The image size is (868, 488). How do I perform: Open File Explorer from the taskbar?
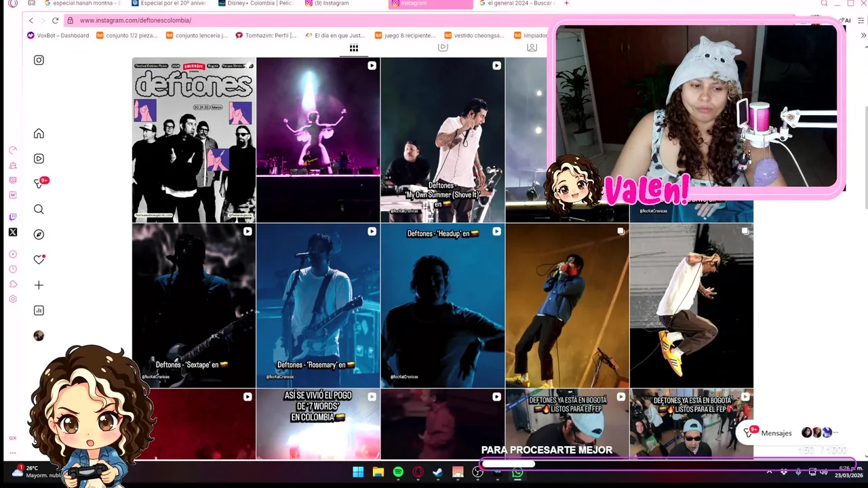(x=378, y=472)
